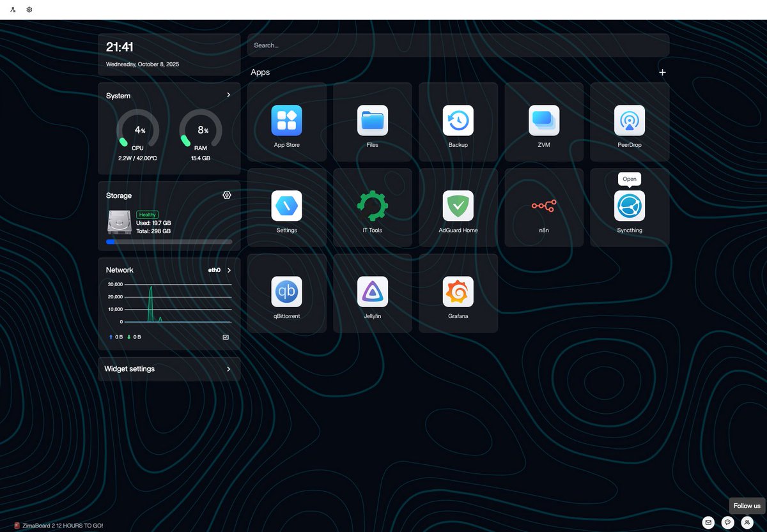Expand the System widget chevron
Image resolution: width=767 pixels, height=532 pixels.
[x=229, y=95]
